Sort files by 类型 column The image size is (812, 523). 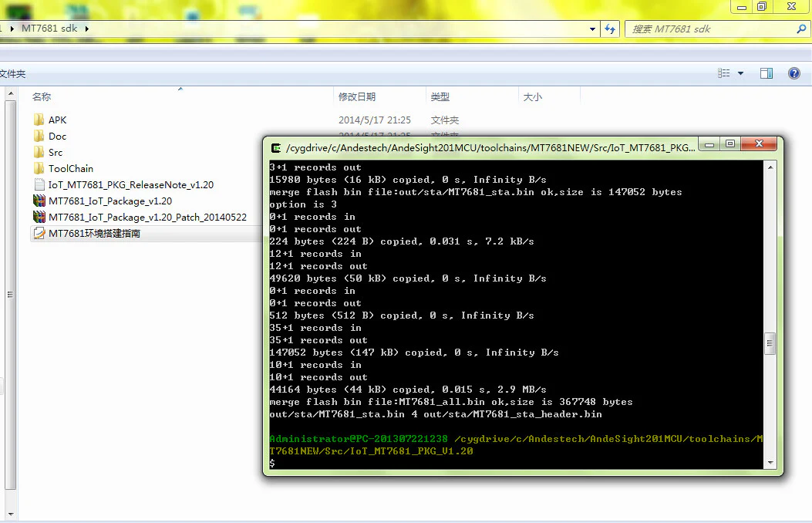tap(440, 97)
